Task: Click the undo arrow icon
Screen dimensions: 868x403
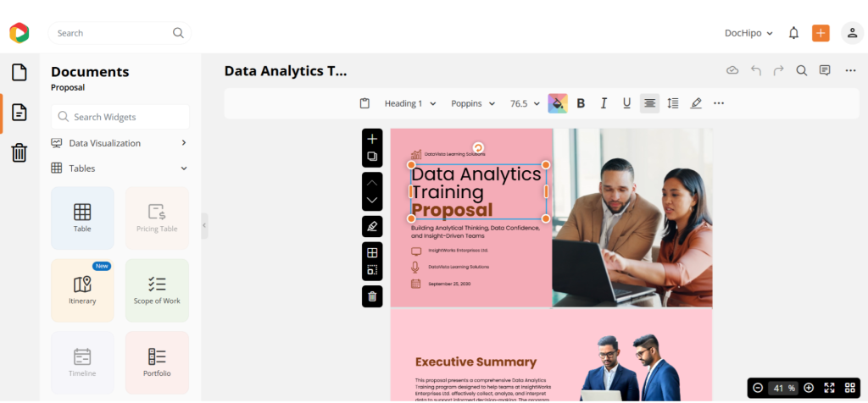Action: click(756, 70)
